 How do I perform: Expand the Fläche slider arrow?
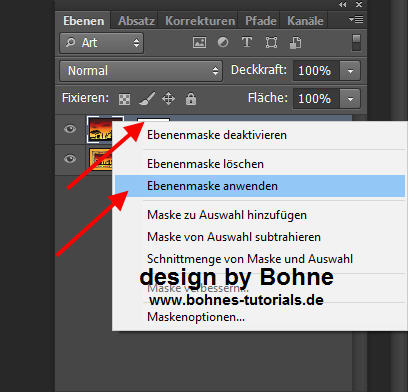(x=350, y=99)
